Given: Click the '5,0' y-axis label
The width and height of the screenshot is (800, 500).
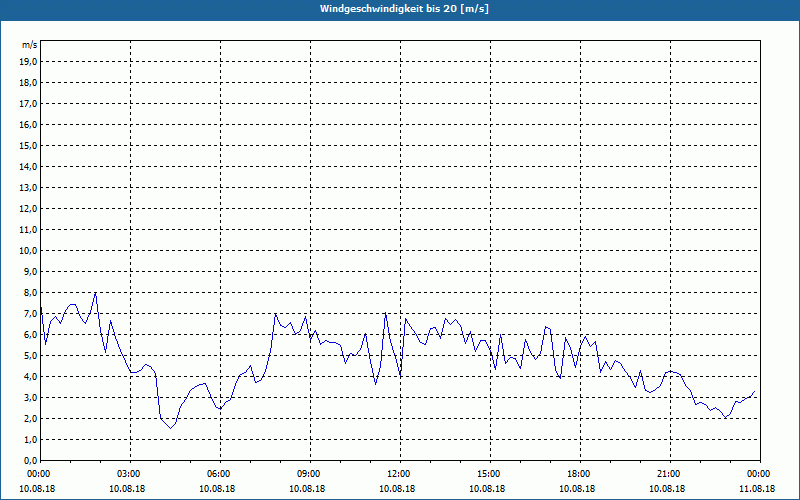Looking at the screenshot, I should point(30,356).
